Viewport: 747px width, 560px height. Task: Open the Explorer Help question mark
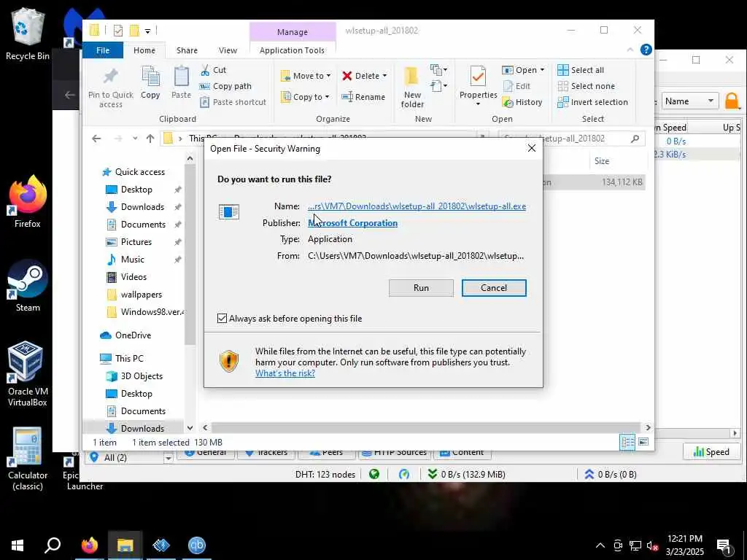646,50
